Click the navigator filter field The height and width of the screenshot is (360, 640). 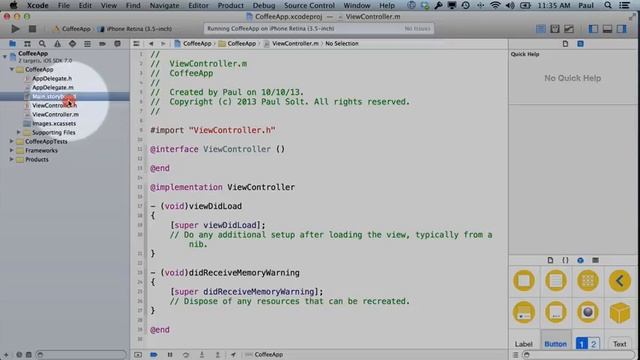tap(81, 355)
